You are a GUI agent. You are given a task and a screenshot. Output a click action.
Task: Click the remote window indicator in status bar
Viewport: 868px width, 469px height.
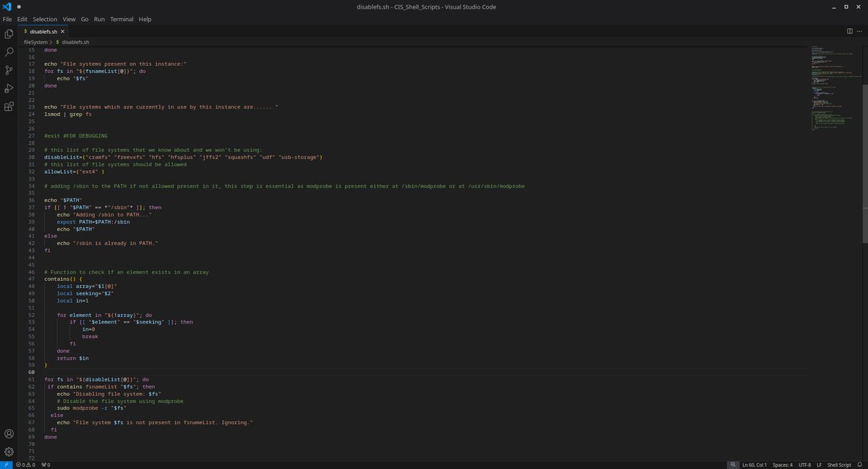tap(6, 465)
